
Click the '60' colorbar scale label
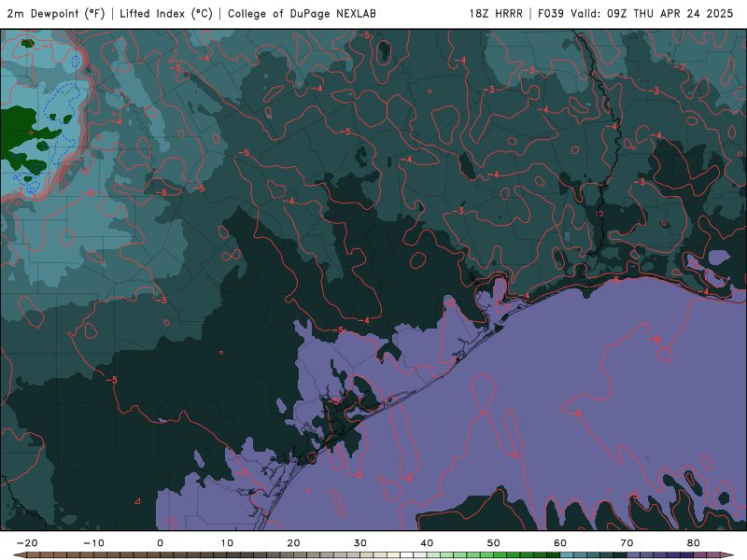coord(560,543)
